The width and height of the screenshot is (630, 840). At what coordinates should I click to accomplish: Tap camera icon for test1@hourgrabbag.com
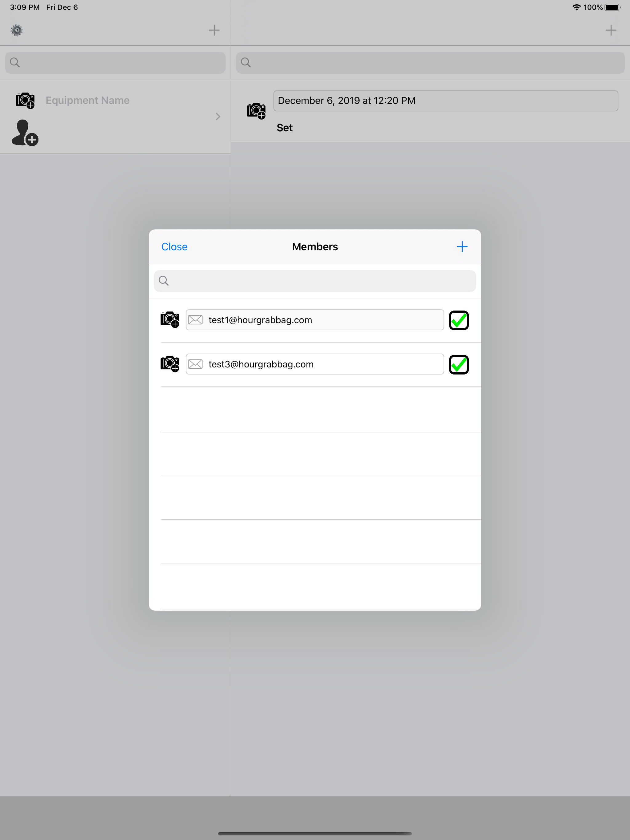[170, 320]
